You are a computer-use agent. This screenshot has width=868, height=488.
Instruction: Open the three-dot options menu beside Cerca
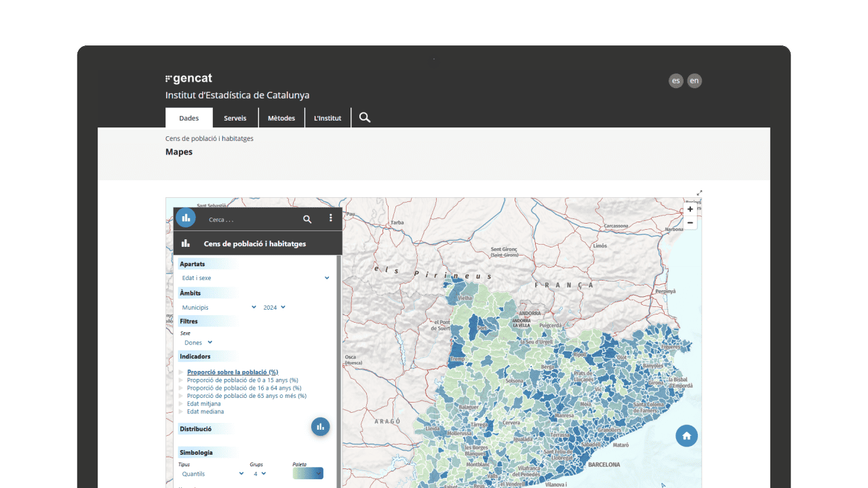pyautogui.click(x=331, y=218)
